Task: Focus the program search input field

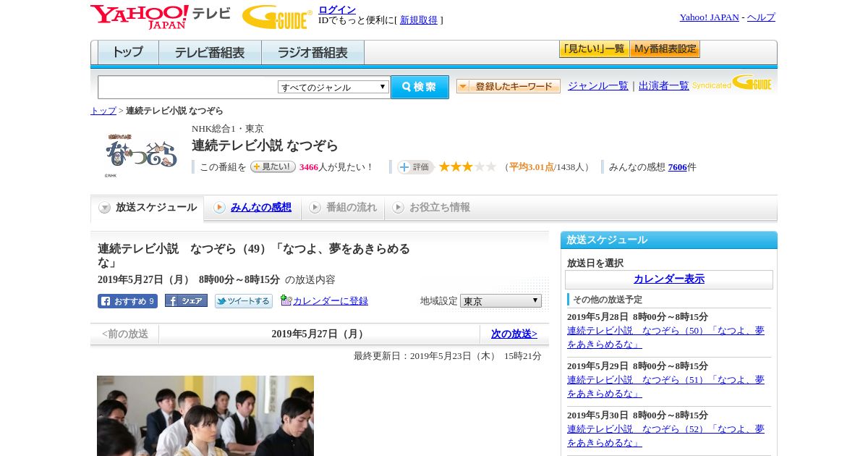Action: click(x=188, y=87)
